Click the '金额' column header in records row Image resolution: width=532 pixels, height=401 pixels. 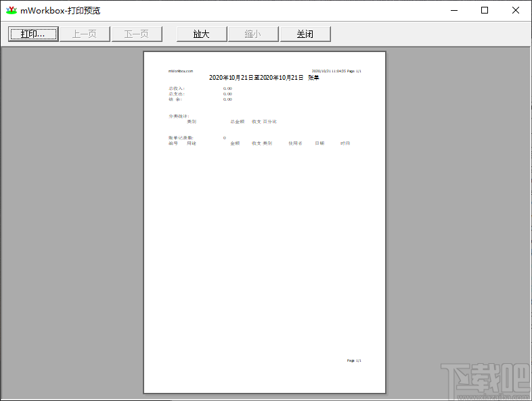235,143
